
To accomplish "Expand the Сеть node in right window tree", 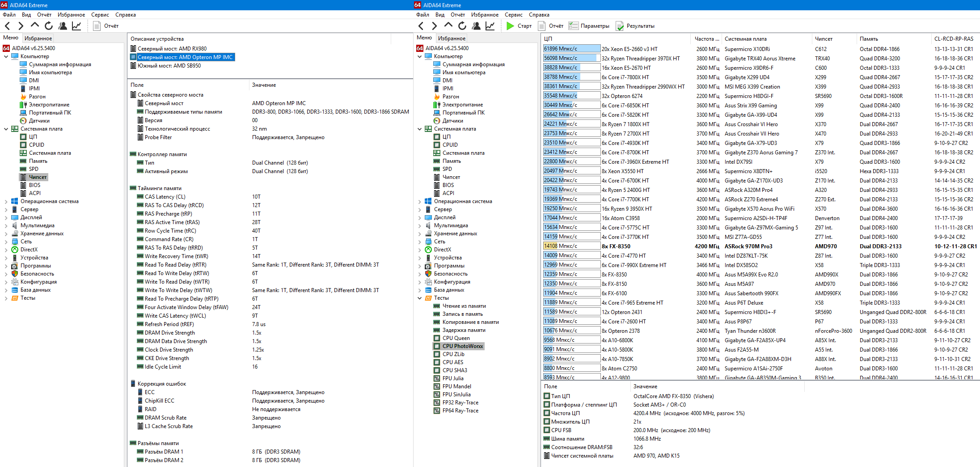I will click(419, 242).
